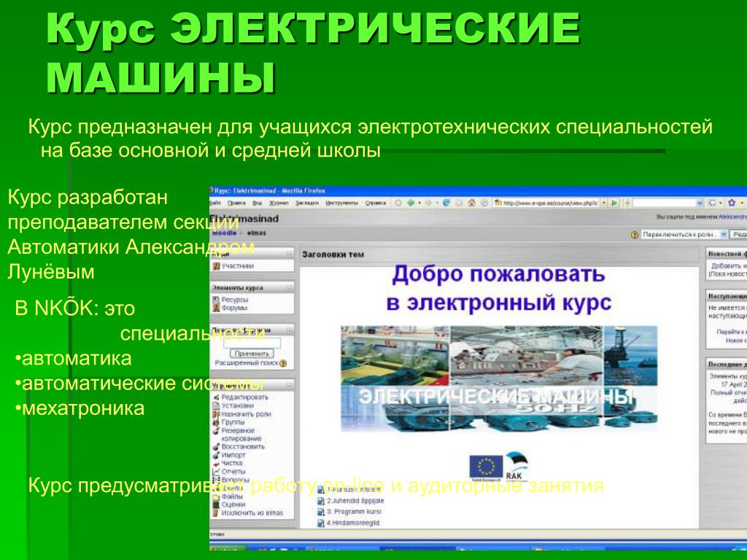Image resolution: width=747 pixels, height=560 pixels.
Task: Click the Forward arrow in Firefox toolbar
Action: tap(427, 203)
